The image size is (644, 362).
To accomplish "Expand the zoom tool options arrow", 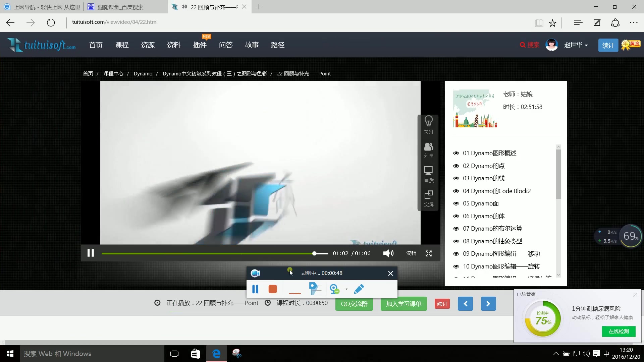I will point(346,289).
